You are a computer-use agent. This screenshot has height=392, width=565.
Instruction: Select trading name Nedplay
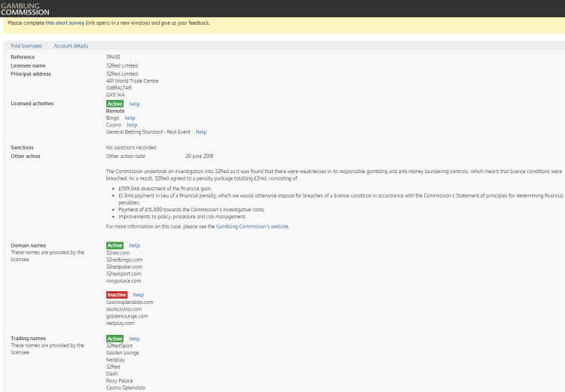coord(115,360)
